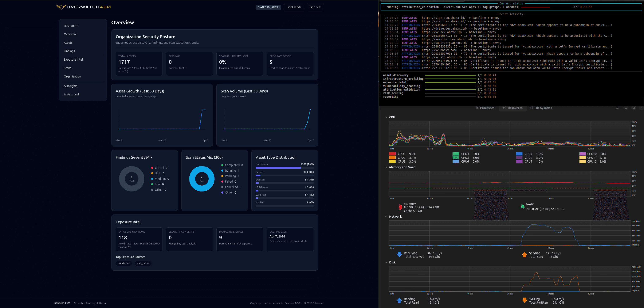
Task: Switch to the Processes tab
Action: tap(485, 108)
